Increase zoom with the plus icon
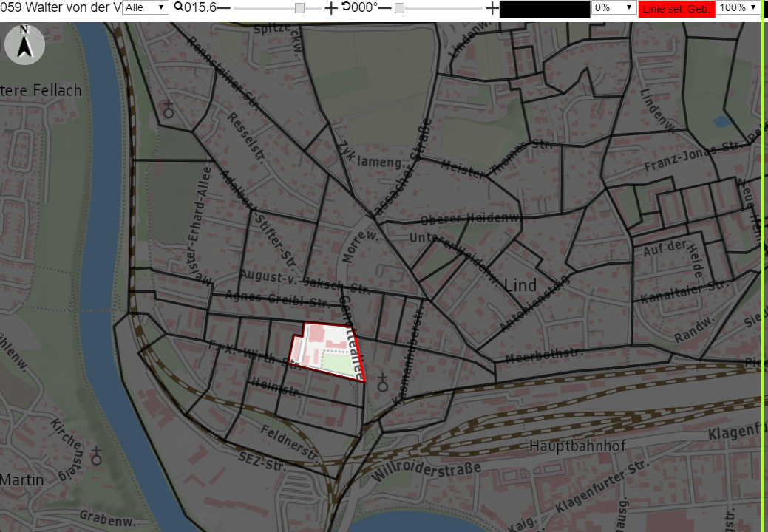The height and width of the screenshot is (532, 768). coord(331,8)
